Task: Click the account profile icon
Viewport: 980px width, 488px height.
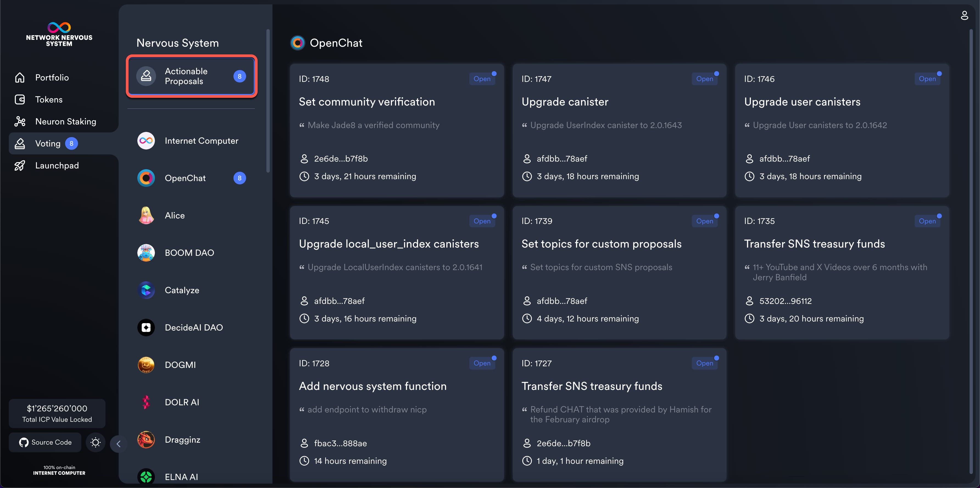Action: coord(964,16)
